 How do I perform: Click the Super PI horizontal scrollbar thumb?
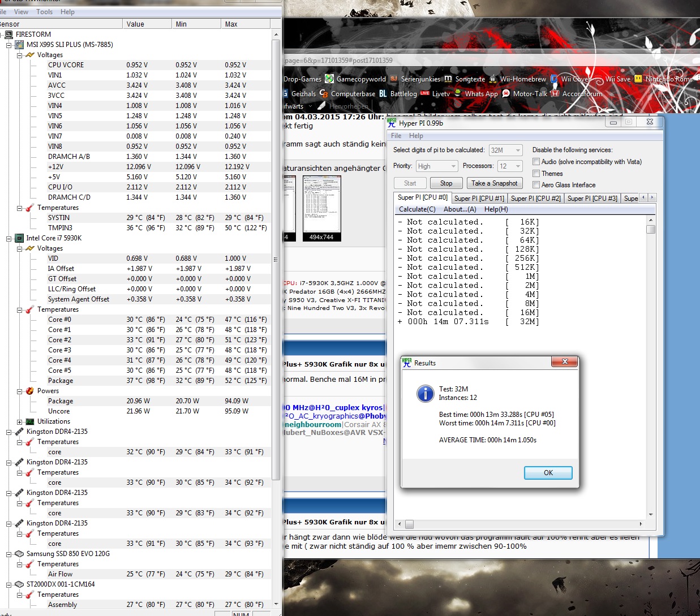tap(409, 524)
